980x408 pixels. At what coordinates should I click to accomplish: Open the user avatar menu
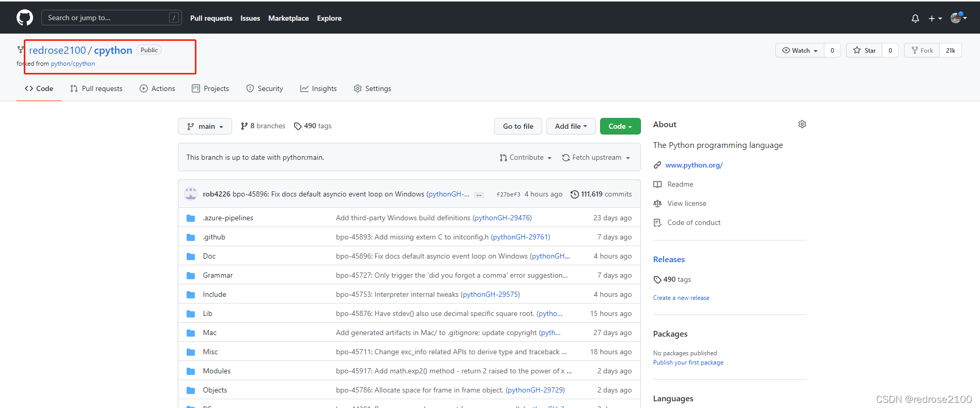coord(959,18)
